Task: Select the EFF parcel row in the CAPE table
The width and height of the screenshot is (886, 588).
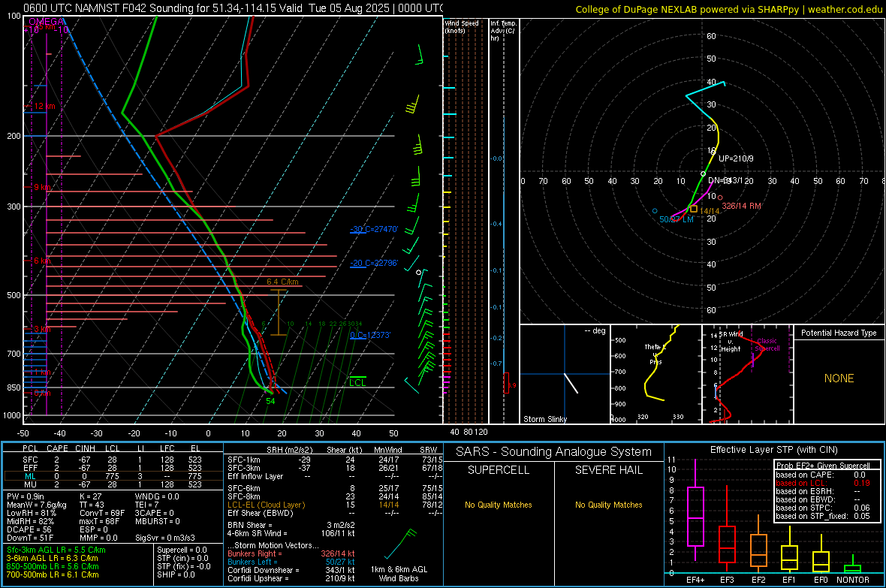Action: 113,468
